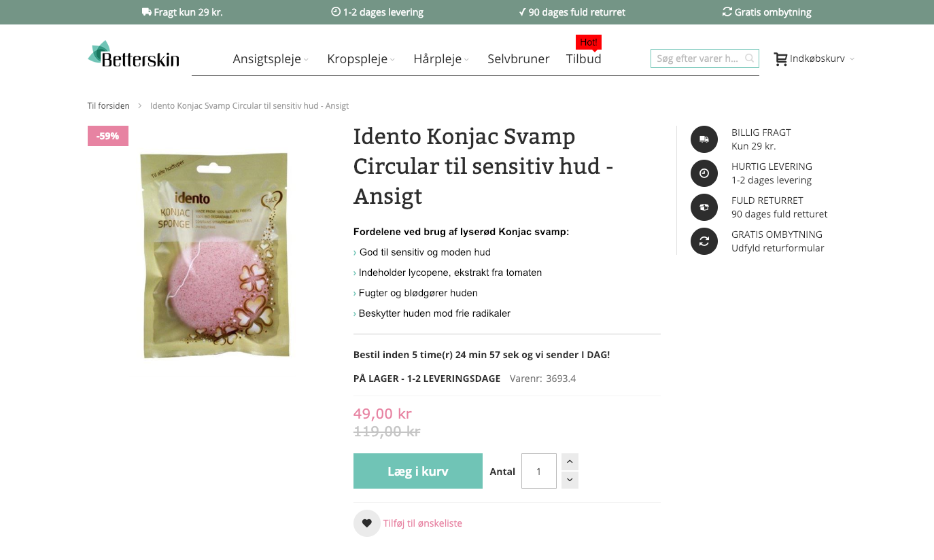Expand the Kropspleje menu
The height and width of the screenshot is (560, 934).
click(361, 59)
